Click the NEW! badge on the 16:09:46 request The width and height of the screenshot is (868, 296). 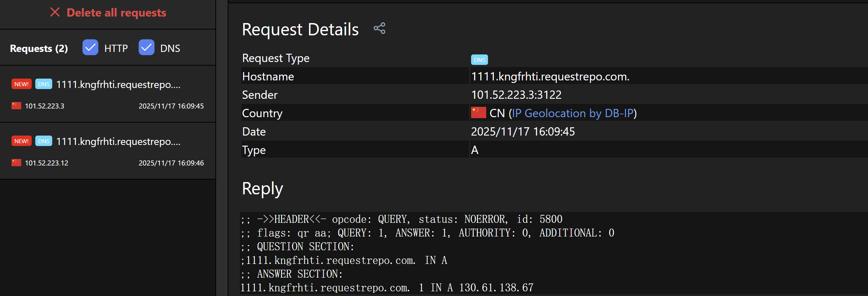coord(22,141)
